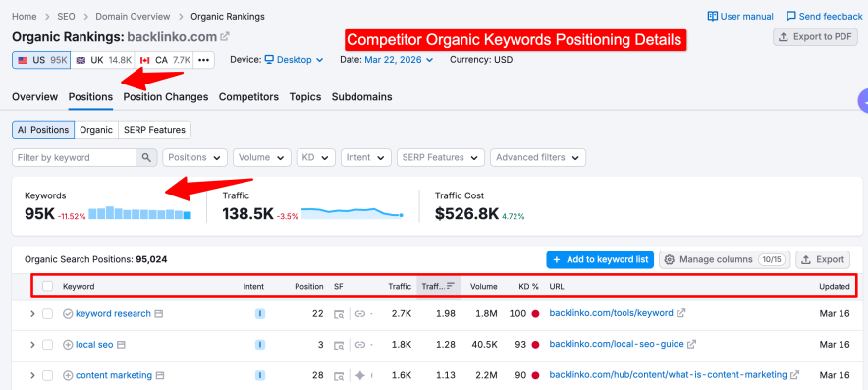This screenshot has width=868, height=390.
Task: Focus the Filter by keyword input
Action: (75, 157)
